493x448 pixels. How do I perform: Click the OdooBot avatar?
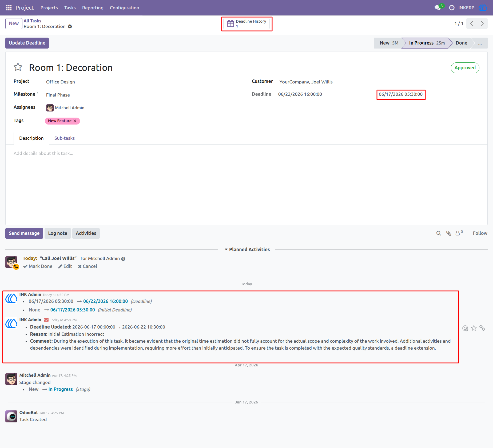tap(11, 416)
